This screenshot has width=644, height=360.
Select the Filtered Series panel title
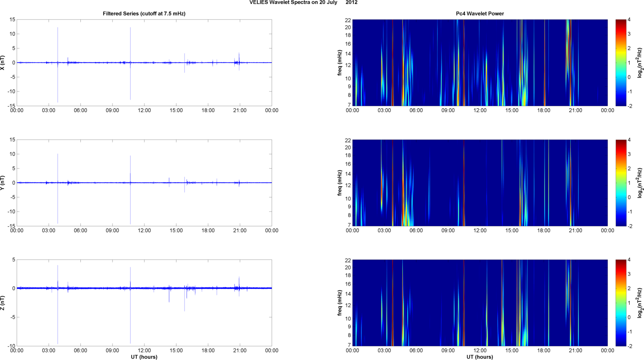[144, 14]
